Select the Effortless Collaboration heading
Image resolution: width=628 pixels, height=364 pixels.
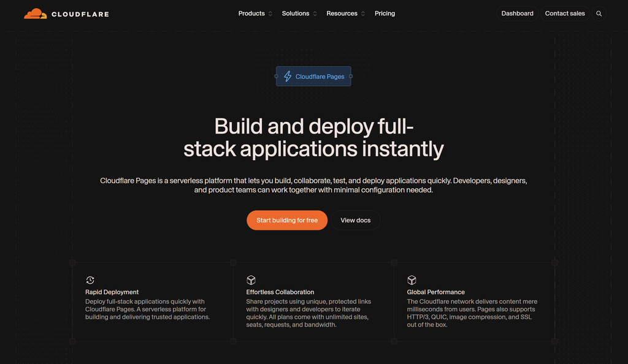(x=280, y=292)
